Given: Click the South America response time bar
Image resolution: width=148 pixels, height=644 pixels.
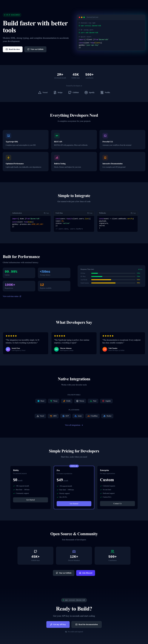Looking at the screenshot, I should tap(113, 283).
